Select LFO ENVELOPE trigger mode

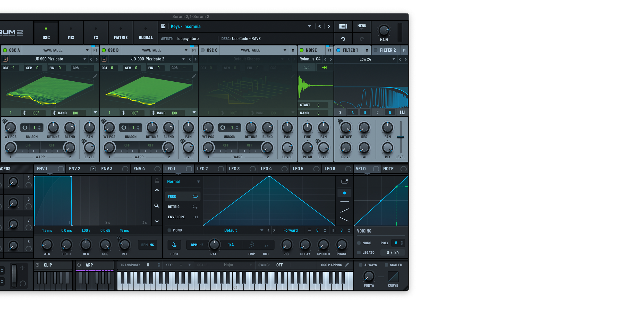click(x=183, y=217)
